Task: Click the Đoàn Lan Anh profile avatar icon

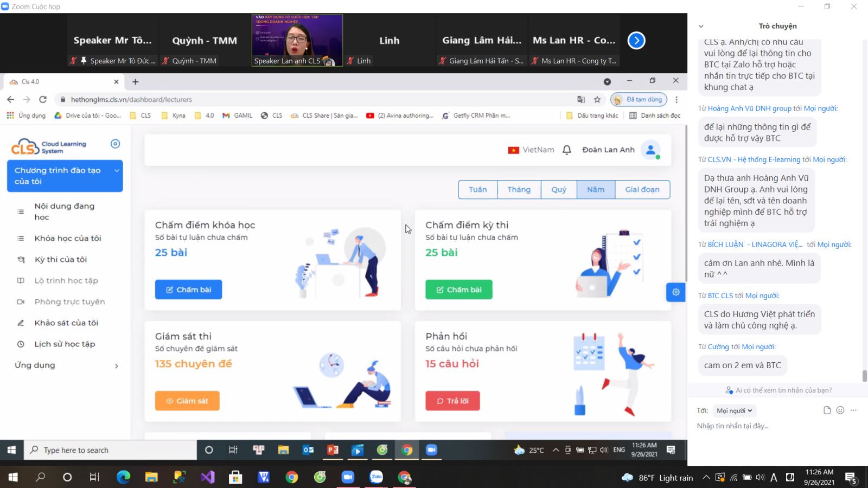Action: (x=650, y=150)
